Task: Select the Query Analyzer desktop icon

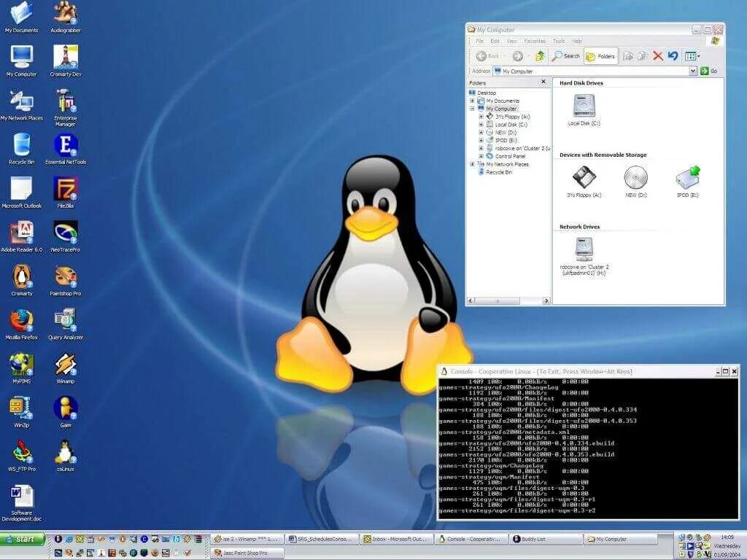Action: 66,324
